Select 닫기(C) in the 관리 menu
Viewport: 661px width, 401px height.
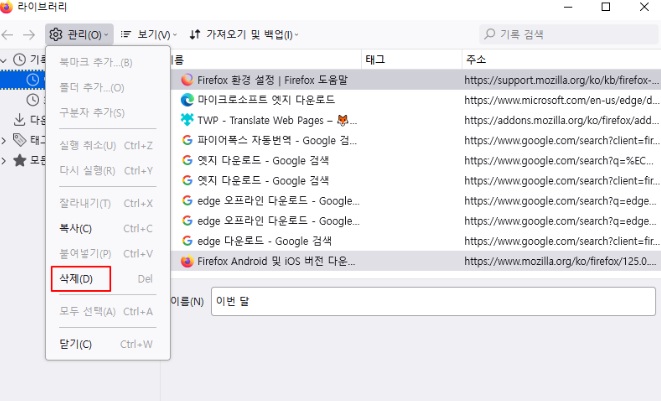tap(76, 344)
